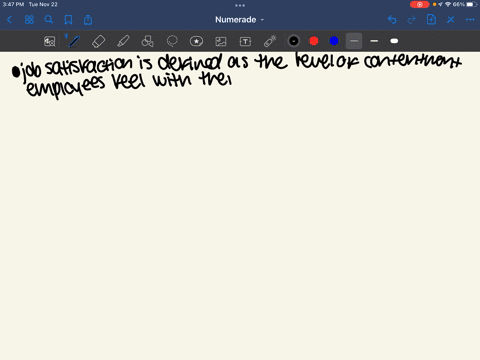Open the Elements sticker tool
This screenshot has height=360, width=480.
pos(196,41)
